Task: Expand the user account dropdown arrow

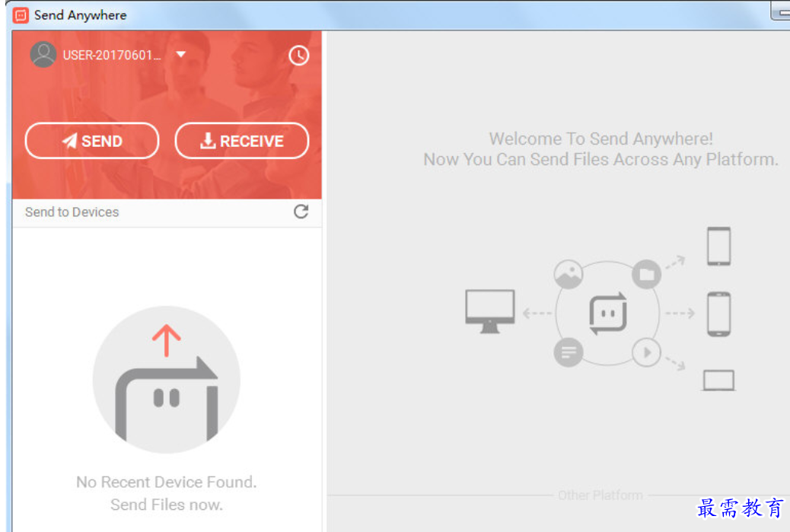Action: coord(181,54)
